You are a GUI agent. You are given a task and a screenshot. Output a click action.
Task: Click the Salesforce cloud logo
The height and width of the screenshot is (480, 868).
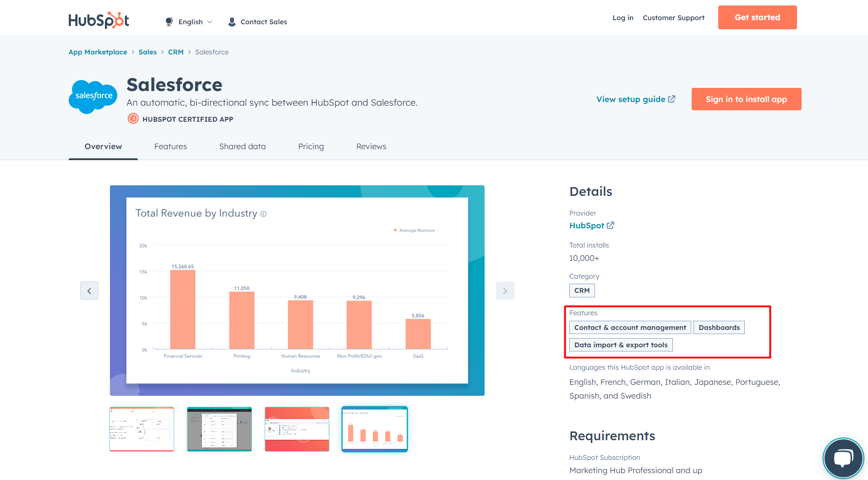coord(93,96)
